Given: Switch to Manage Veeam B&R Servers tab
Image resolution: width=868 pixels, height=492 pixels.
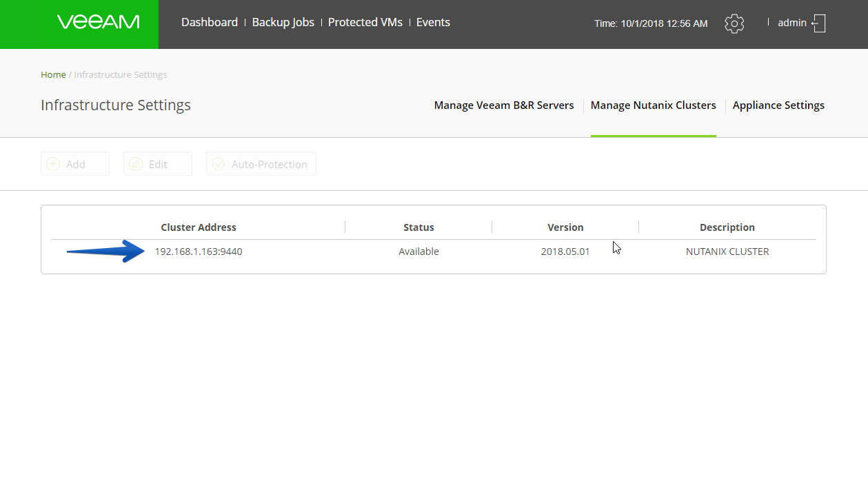Looking at the screenshot, I should [504, 105].
